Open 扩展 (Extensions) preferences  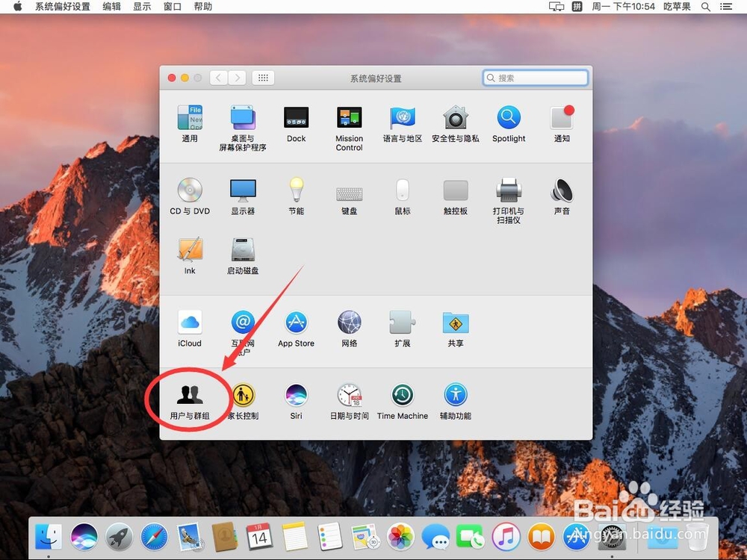403,328
